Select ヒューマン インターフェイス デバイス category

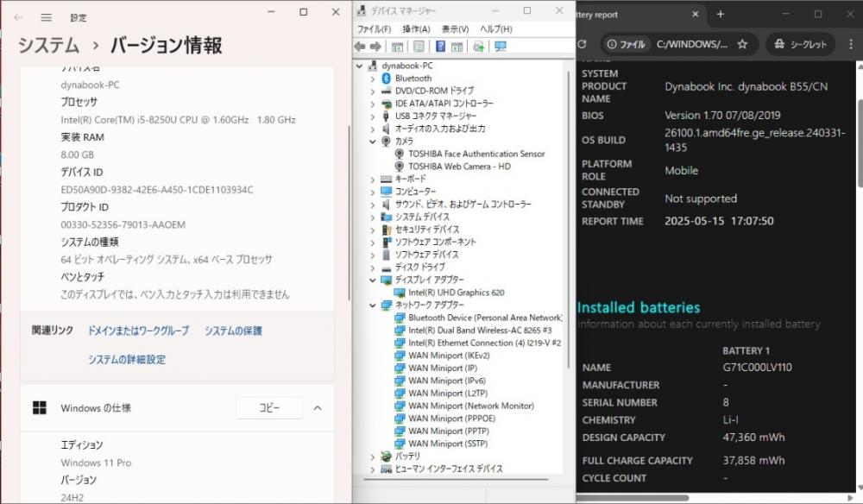[449, 469]
